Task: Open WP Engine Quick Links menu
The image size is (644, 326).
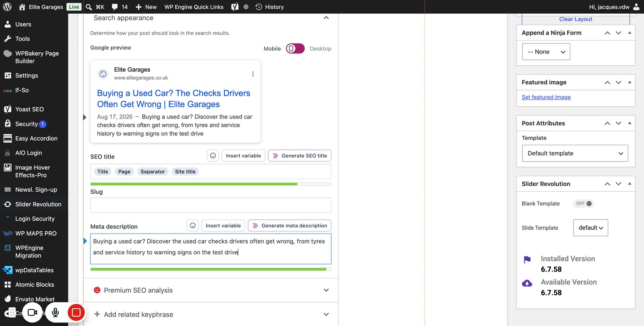Action: click(194, 7)
